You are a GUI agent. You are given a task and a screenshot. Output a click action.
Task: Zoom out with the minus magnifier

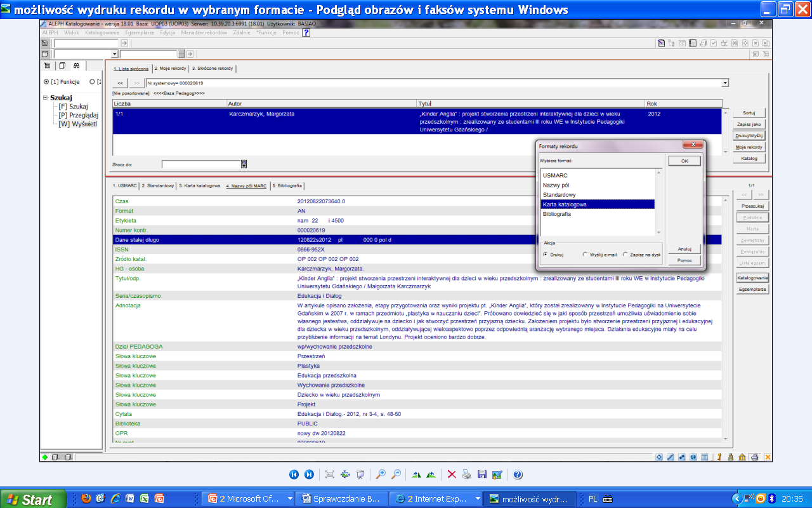point(396,474)
